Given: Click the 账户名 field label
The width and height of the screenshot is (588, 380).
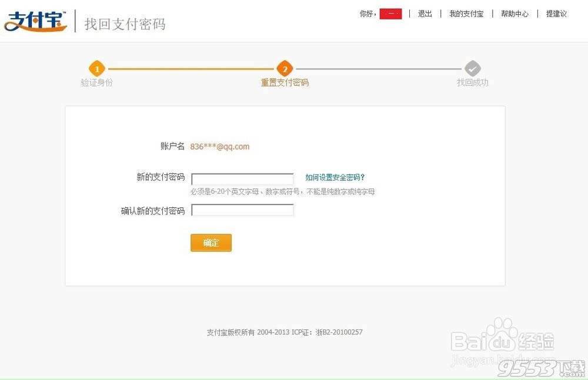Looking at the screenshot, I should click(172, 146).
